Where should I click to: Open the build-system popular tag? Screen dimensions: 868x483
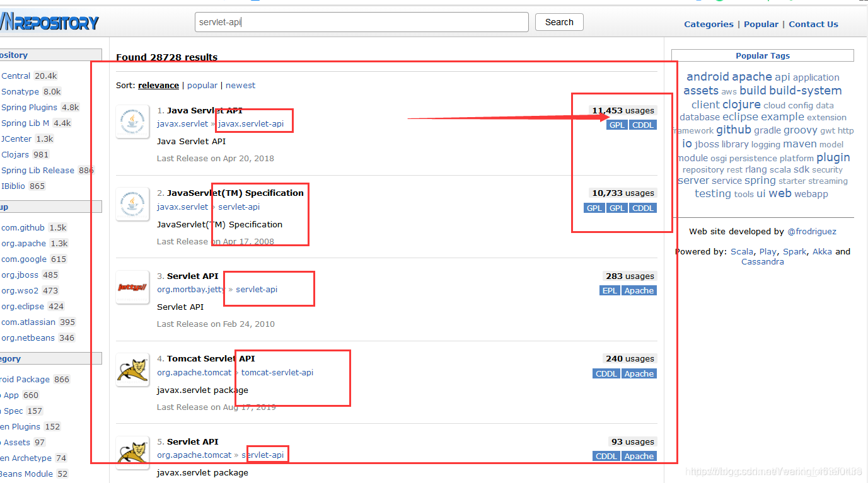(805, 91)
